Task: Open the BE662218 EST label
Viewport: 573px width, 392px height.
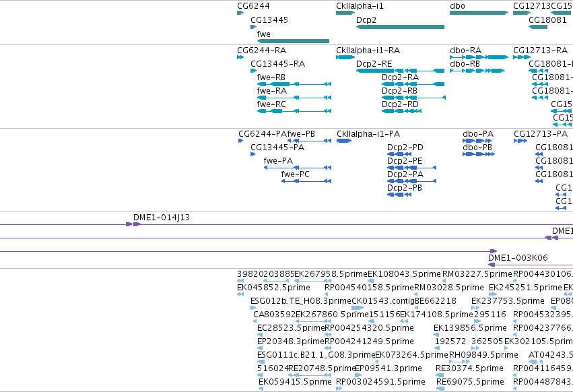Action: point(436,301)
